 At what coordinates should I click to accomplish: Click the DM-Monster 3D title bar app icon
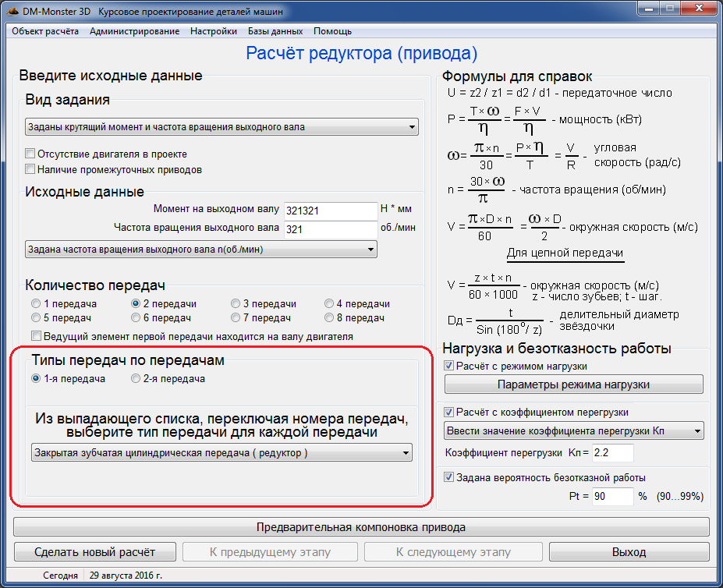coord(12,11)
